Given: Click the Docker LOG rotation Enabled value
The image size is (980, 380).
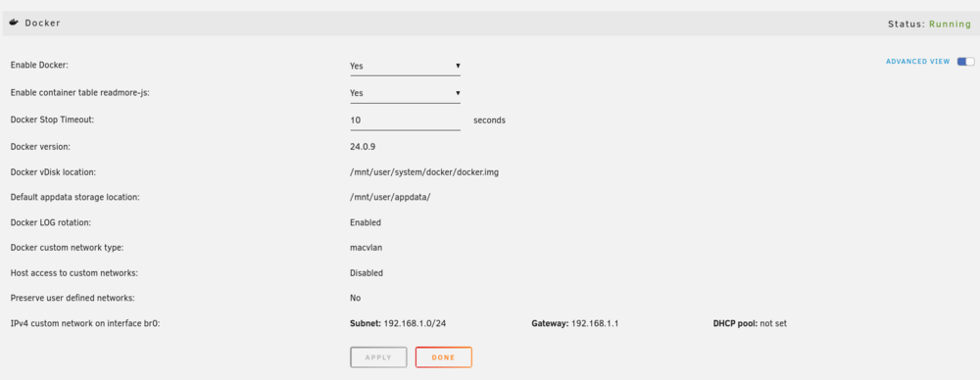Looking at the screenshot, I should [366, 222].
